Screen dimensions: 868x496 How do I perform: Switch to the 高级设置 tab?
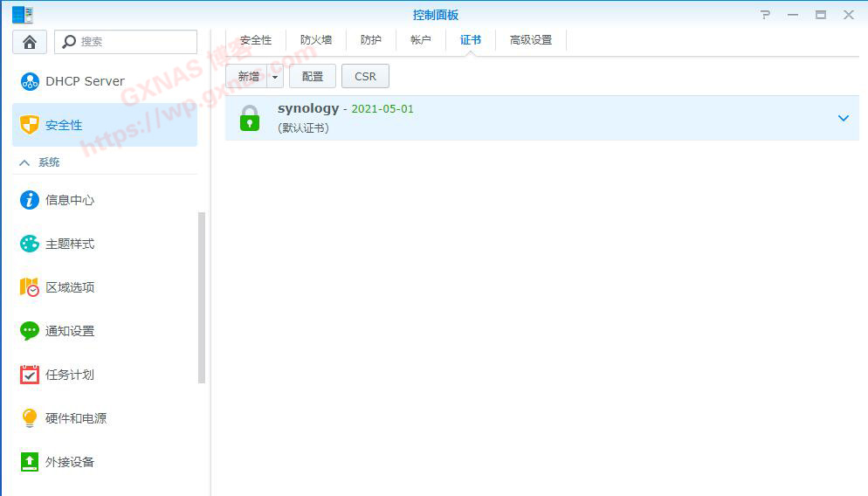[x=531, y=40]
